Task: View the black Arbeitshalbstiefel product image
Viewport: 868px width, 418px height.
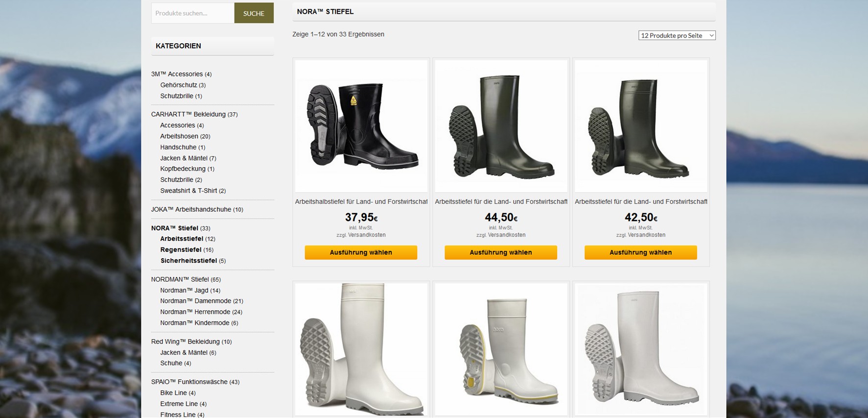Action: (x=361, y=126)
